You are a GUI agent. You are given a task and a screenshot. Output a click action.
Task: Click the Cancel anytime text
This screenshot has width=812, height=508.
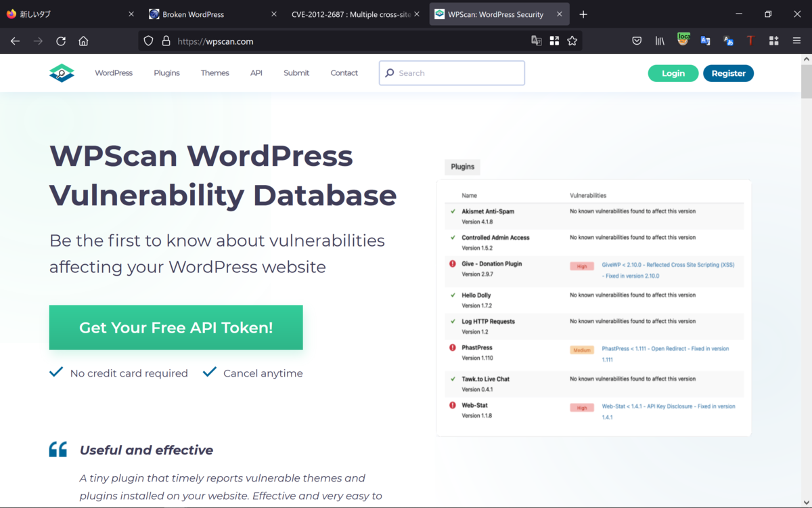tap(263, 373)
